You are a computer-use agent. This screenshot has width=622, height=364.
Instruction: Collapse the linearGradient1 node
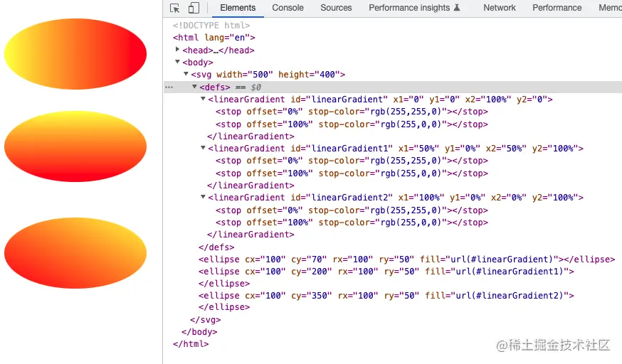pos(203,148)
